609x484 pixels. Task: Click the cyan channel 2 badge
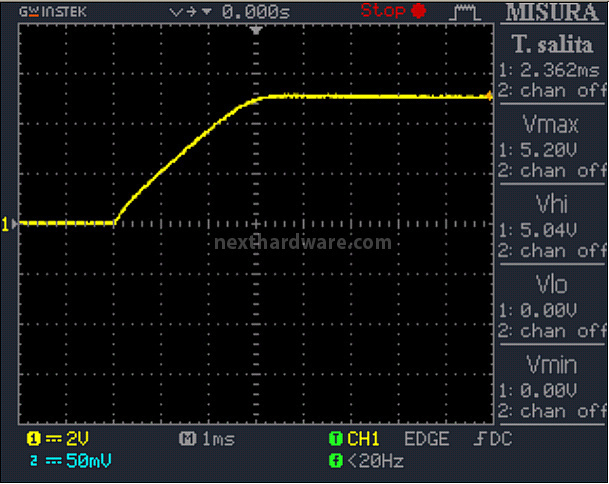[x=34, y=461]
